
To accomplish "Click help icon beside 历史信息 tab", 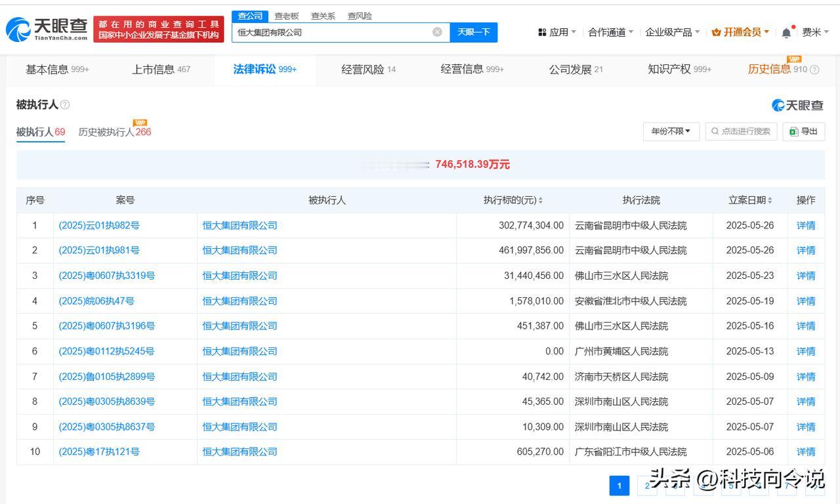I will click(x=814, y=70).
